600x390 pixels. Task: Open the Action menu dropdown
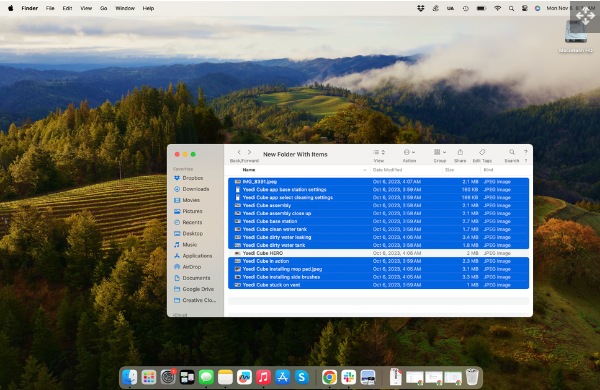409,152
